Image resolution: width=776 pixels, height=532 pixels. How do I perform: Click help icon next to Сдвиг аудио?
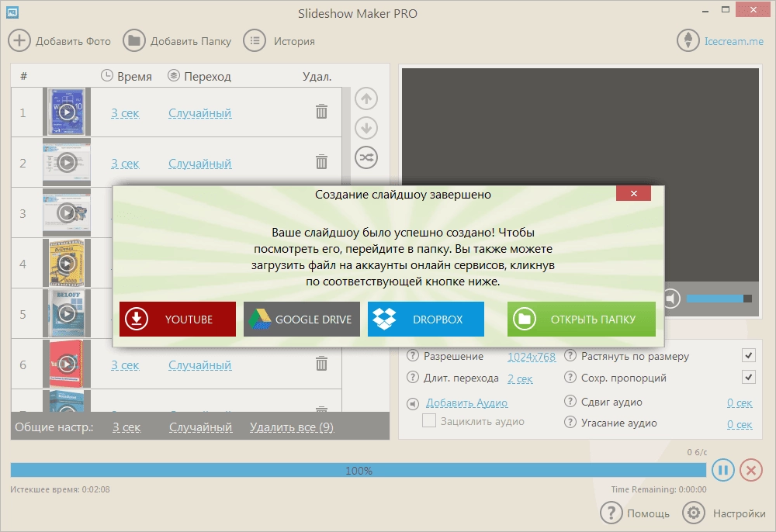pos(570,401)
